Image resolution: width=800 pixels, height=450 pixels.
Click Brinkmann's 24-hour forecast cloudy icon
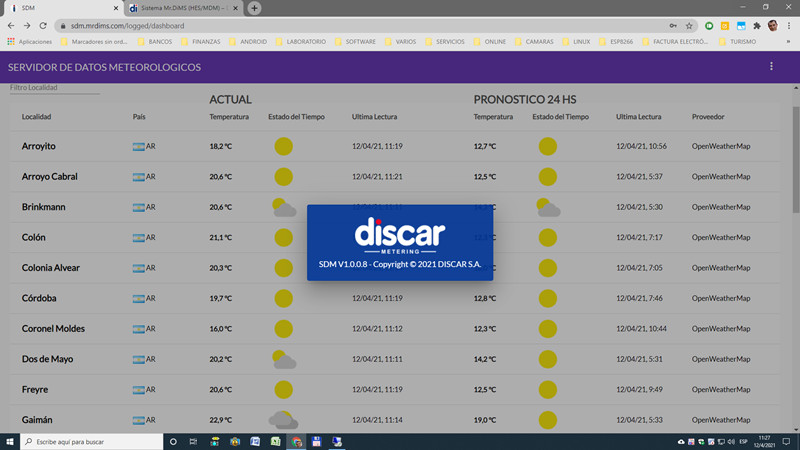coord(548,207)
